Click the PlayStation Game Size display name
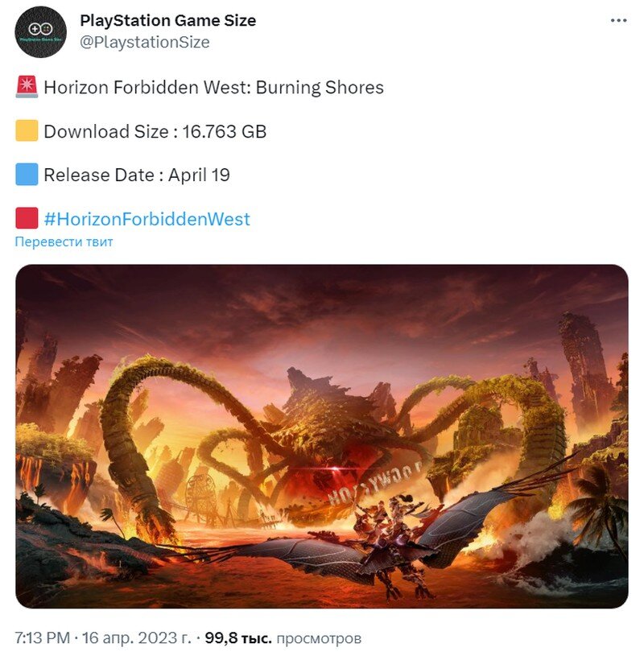The image size is (644, 652). click(167, 20)
